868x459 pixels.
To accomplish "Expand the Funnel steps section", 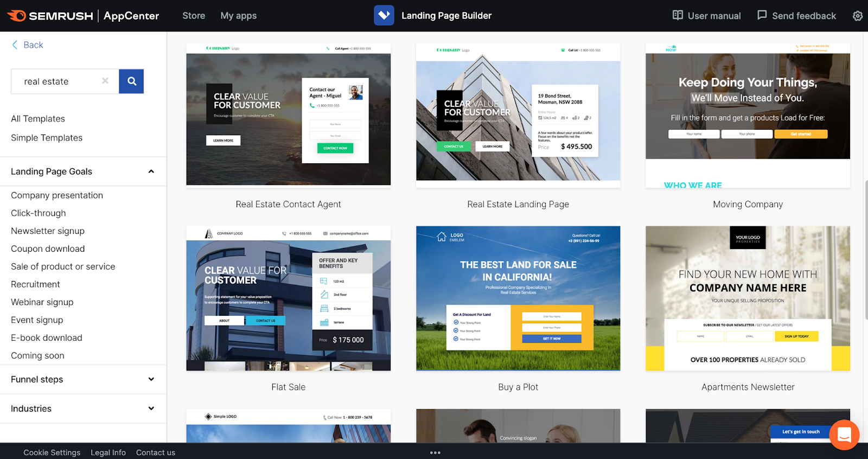I will click(151, 379).
